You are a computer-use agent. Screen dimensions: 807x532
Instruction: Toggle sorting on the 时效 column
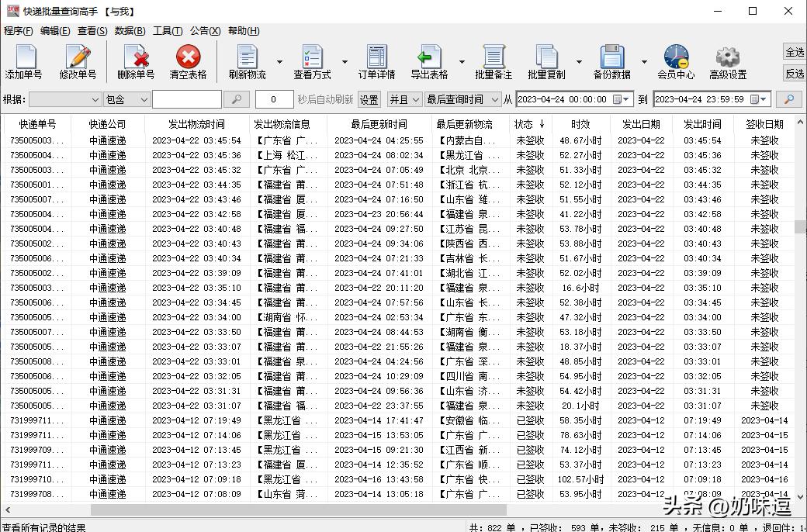tap(582, 123)
